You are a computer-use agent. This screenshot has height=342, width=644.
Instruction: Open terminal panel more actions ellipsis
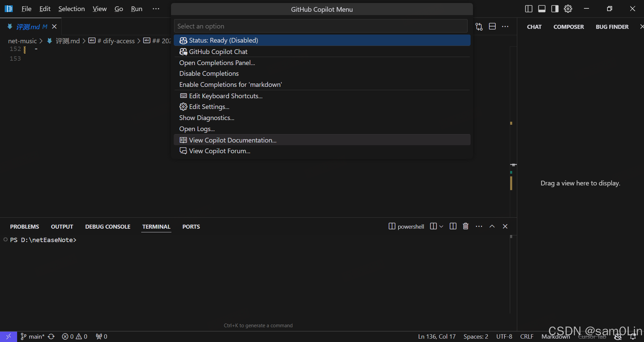[479, 226]
